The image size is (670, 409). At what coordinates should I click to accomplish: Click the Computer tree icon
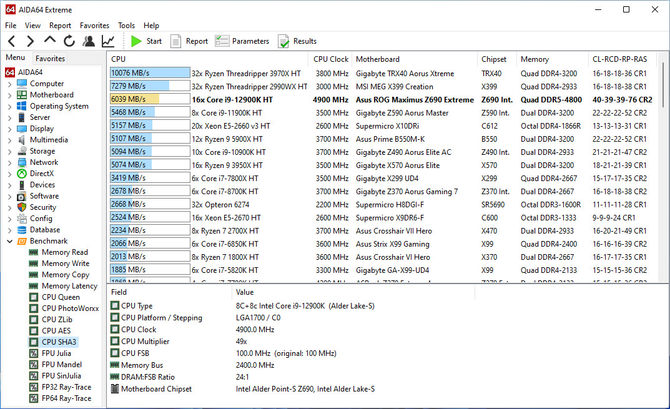22,83
